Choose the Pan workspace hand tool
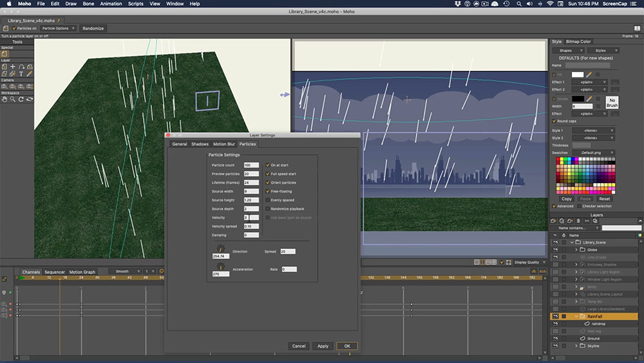 pyautogui.click(x=4, y=99)
